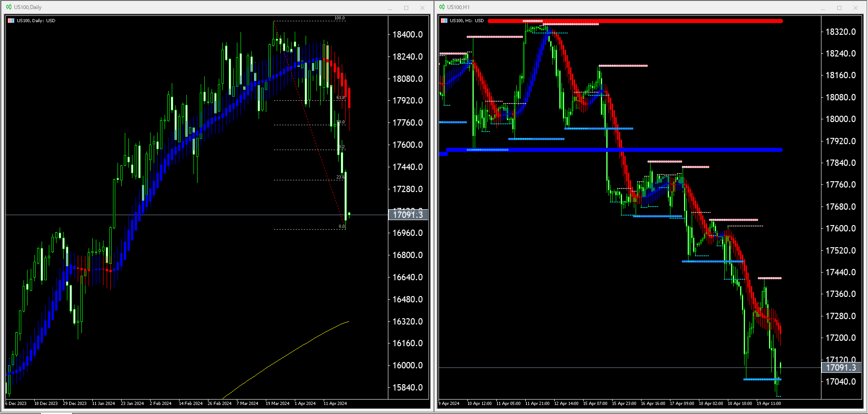Click the 18240.0 price level on Daily scale
Screen dimensions: 868x414
click(408, 56)
